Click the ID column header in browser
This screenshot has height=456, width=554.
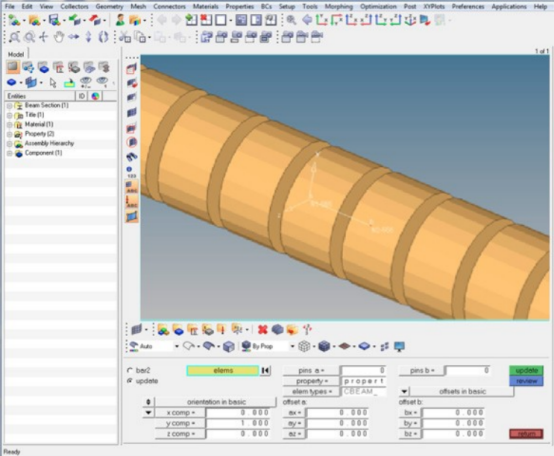[x=82, y=96]
